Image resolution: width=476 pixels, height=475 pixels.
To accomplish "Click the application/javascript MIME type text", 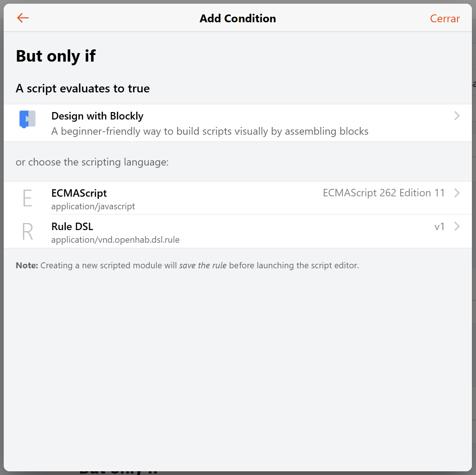I will [x=93, y=207].
